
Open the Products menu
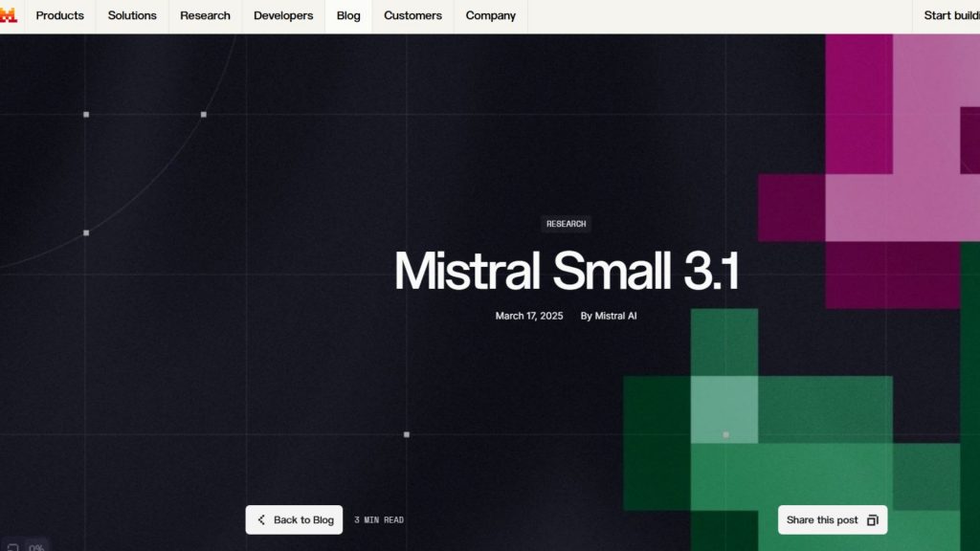(x=60, y=15)
